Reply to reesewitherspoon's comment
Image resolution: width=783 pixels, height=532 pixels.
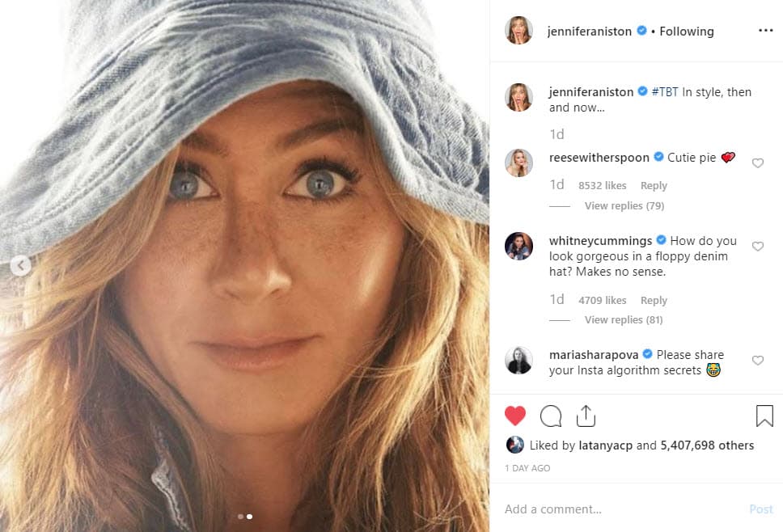pos(654,185)
